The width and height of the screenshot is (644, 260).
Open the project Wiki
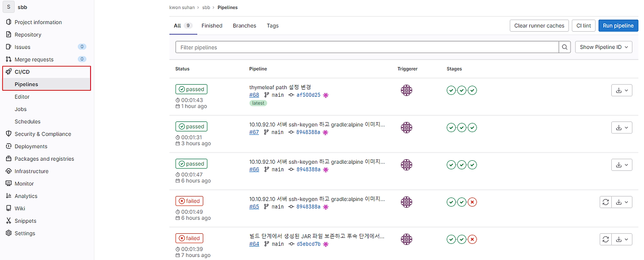coord(20,209)
